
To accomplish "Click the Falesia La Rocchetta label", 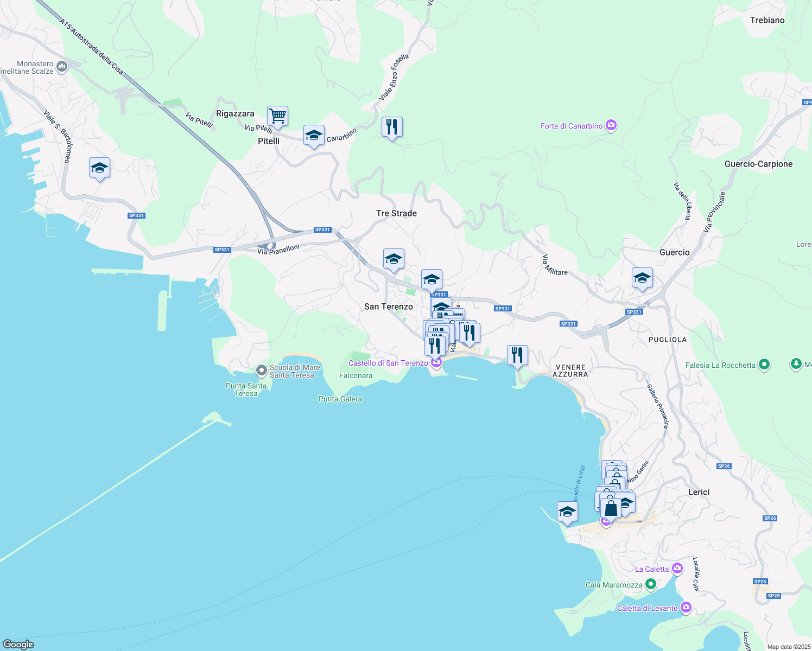I will click(x=720, y=365).
